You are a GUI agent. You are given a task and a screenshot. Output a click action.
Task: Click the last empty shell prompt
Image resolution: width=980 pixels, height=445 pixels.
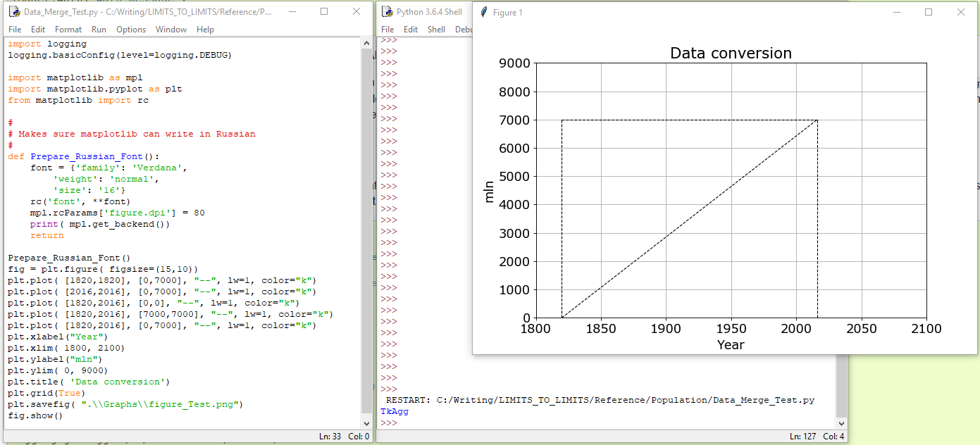tap(389, 422)
